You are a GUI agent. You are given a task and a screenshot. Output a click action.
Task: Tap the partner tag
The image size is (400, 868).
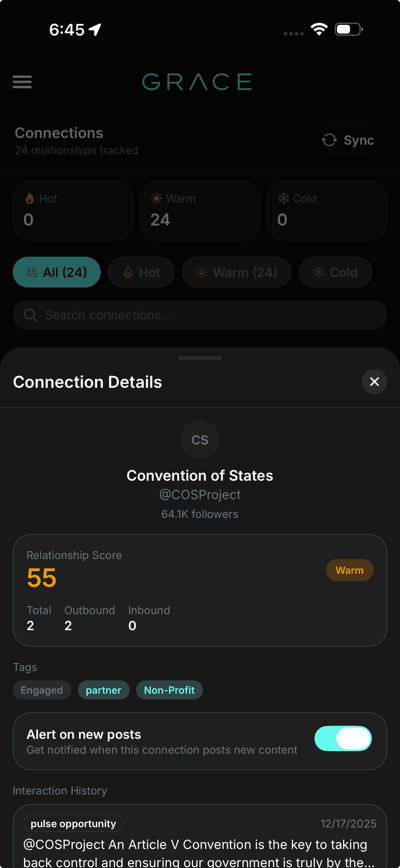coord(104,690)
